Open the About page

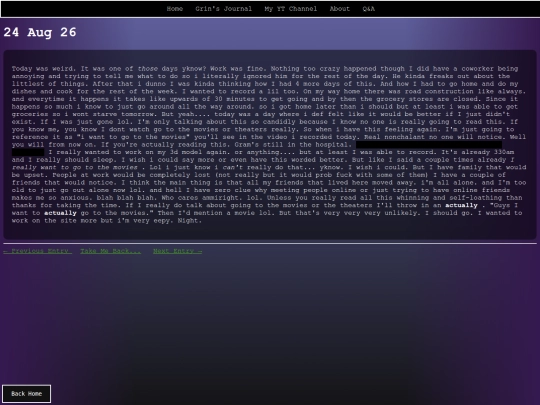click(340, 9)
